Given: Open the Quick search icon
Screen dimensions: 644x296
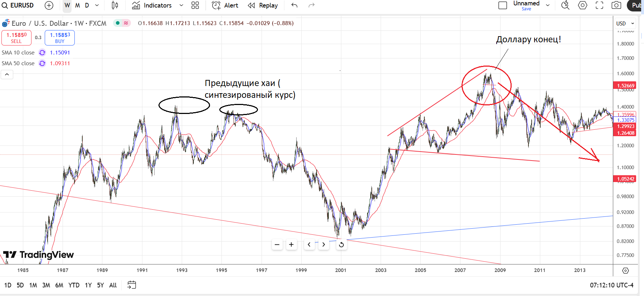Looking at the screenshot, I should click(x=565, y=5).
